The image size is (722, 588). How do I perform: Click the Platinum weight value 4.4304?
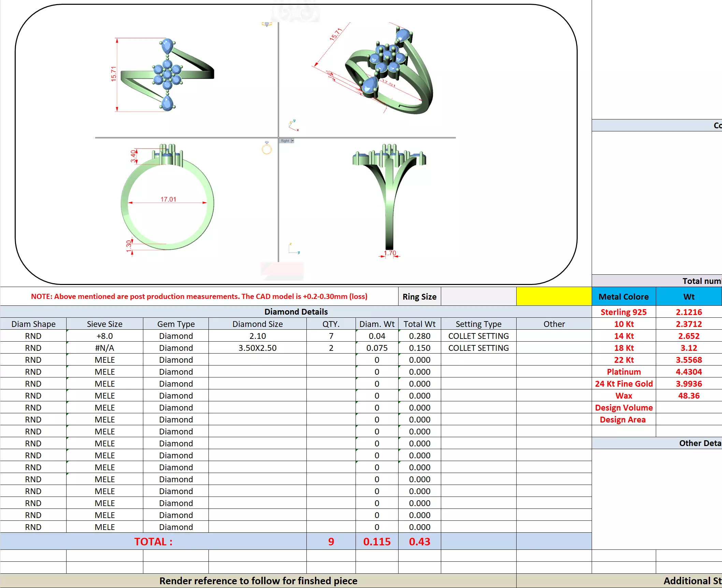tap(689, 372)
